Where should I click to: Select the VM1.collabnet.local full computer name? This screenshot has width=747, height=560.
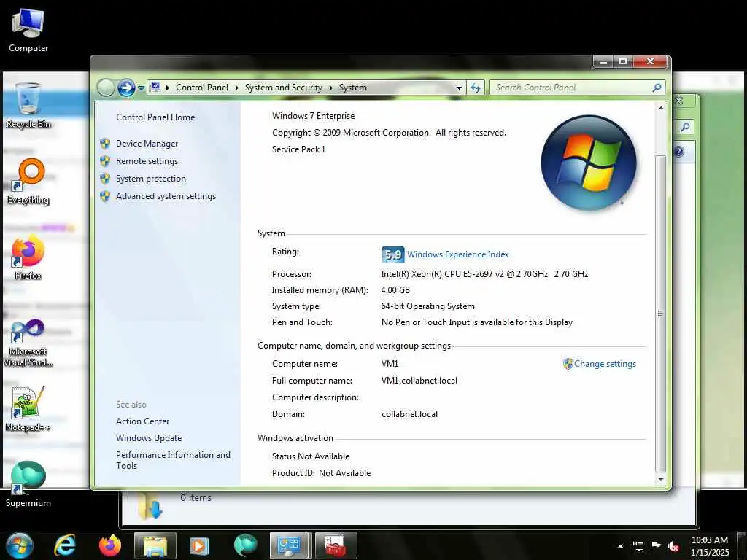click(419, 381)
